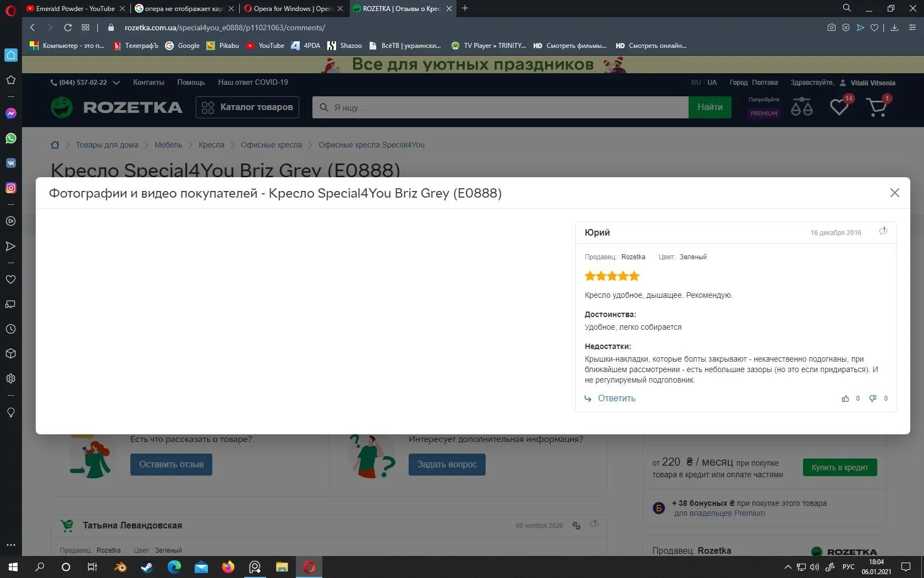924x578 pixels.
Task: Click Оставить отзыв button
Action: (171, 465)
